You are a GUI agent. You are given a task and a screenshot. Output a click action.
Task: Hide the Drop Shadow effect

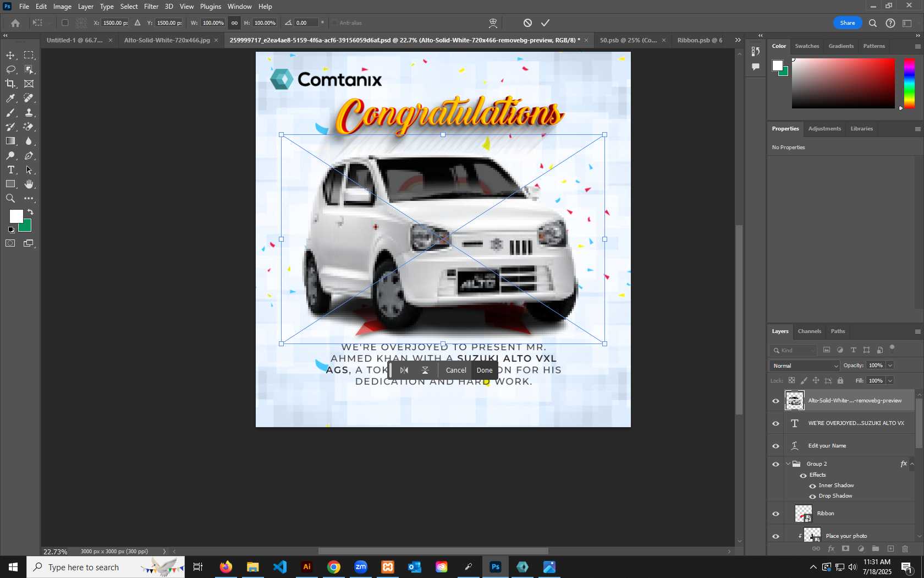pos(812,497)
